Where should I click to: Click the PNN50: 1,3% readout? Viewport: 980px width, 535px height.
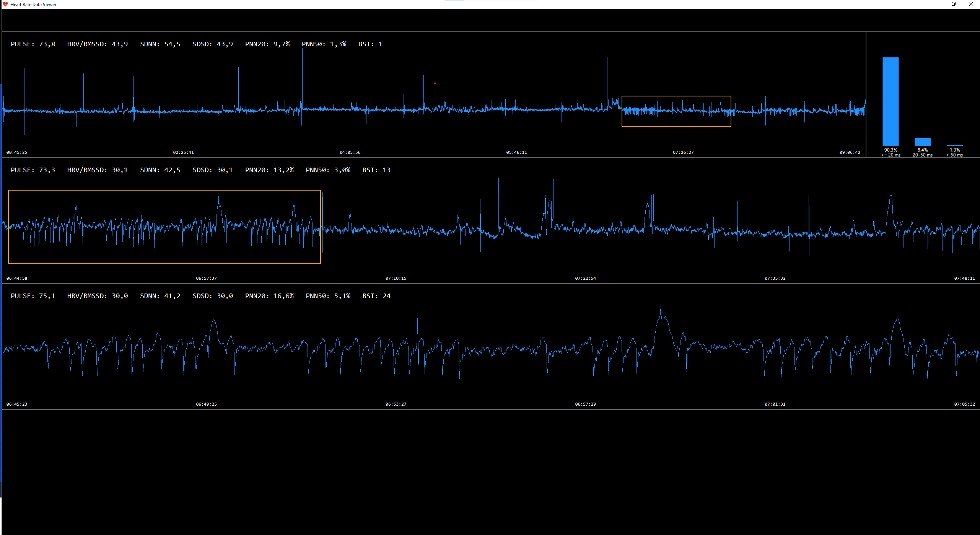point(324,44)
